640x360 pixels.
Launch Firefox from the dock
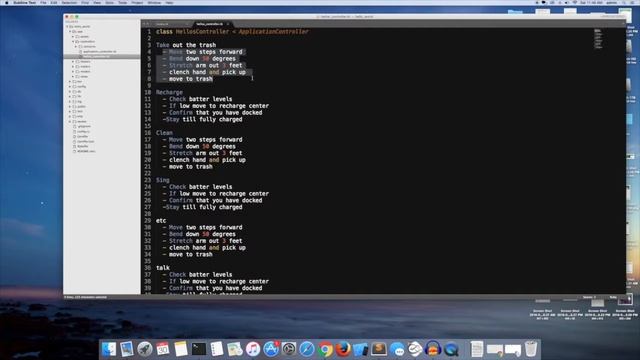[343, 349]
